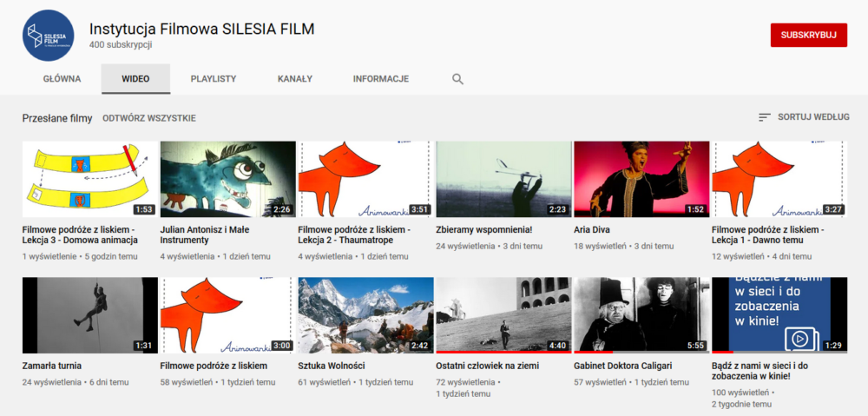Click '61 wyświetleń • 1 tydzień temu' text
The height and width of the screenshot is (416, 868).
coord(355,382)
